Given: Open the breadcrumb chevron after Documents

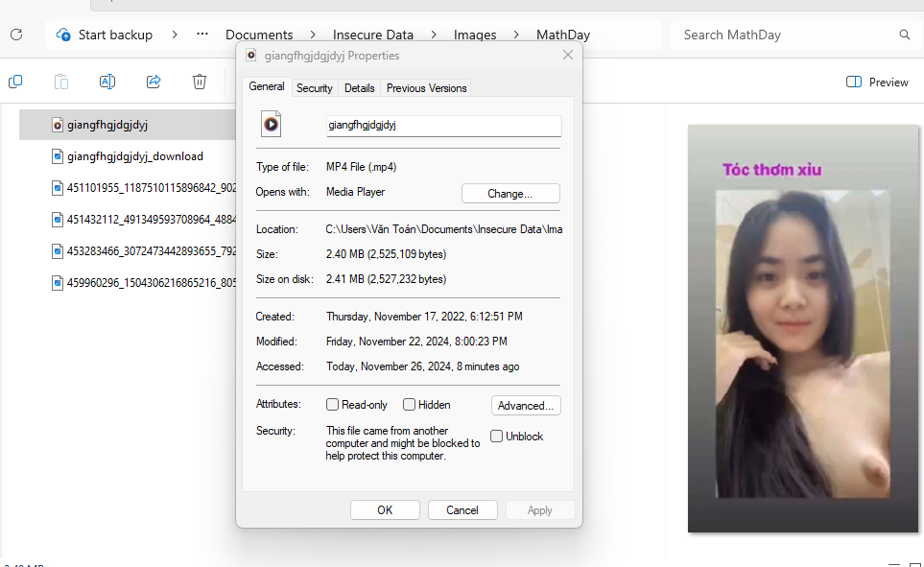Looking at the screenshot, I should point(312,34).
